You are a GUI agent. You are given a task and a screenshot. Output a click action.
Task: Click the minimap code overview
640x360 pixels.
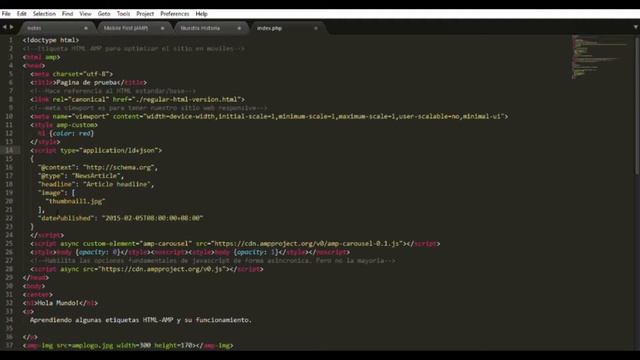tap(599, 57)
